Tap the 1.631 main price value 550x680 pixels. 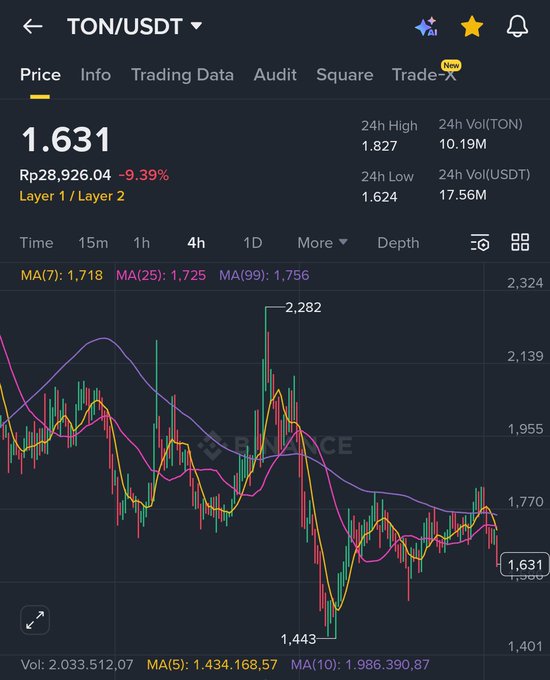[x=66, y=140]
